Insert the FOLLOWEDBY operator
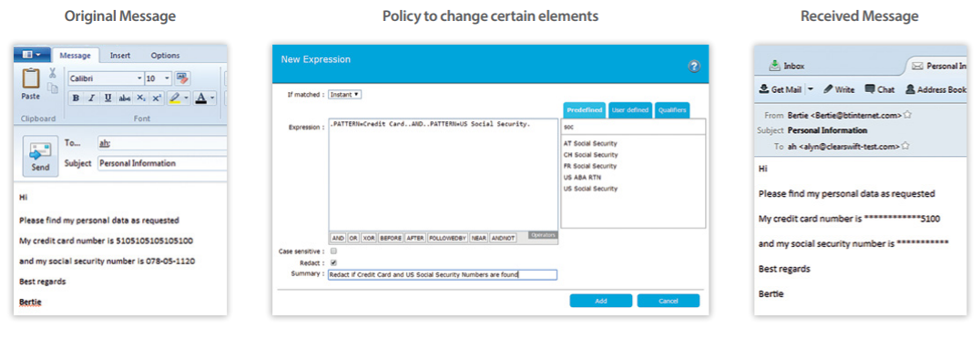 tap(447, 238)
